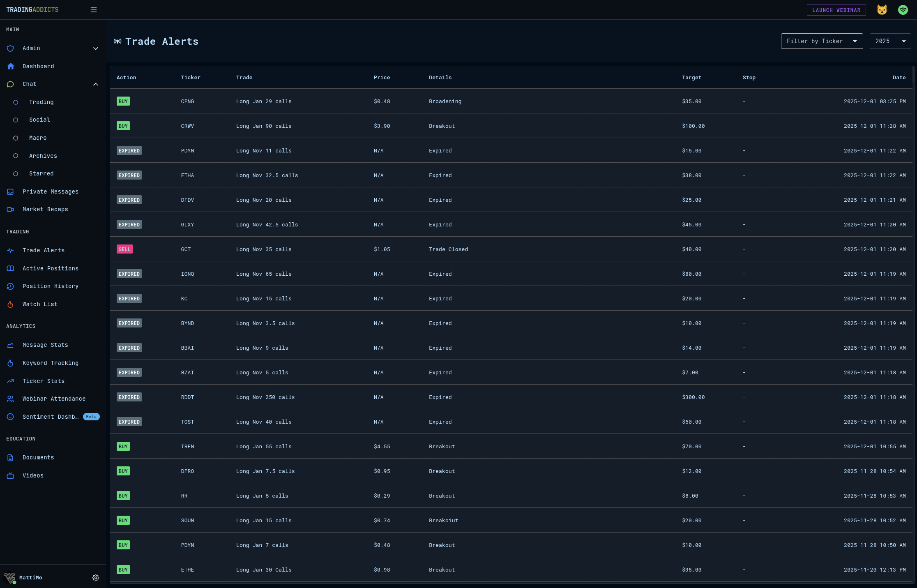Click the green Spotify icon

pyautogui.click(x=903, y=10)
